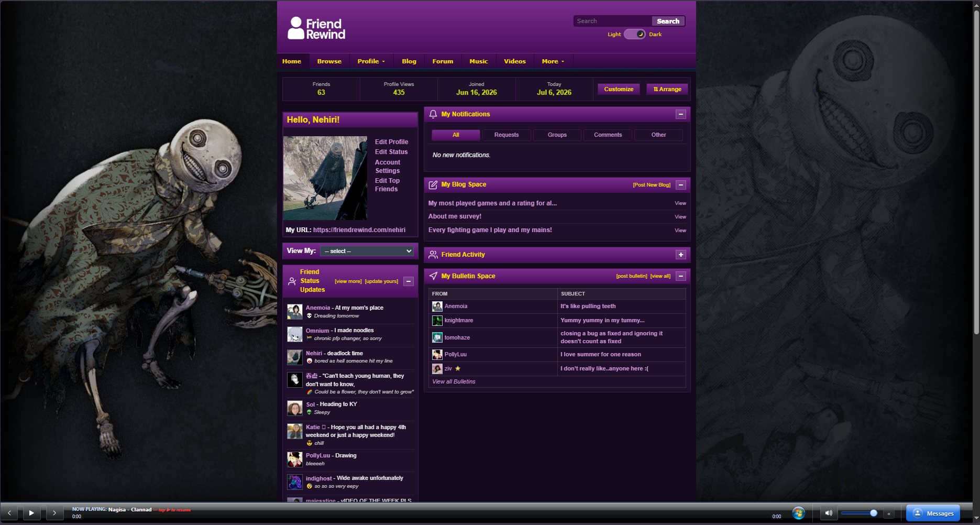Open the Forum nav item

(x=443, y=61)
